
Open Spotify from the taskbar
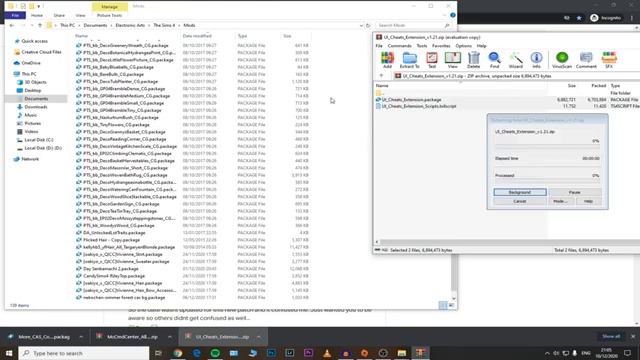click(x=215, y=353)
